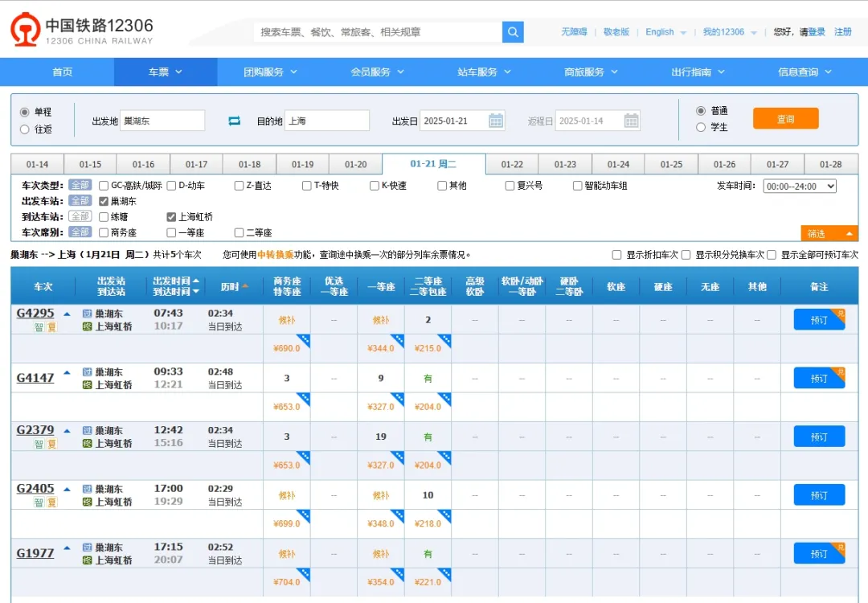Screen dimensions: 868x603
Task: Collapse the orange 筛选 filter panel
Action: point(829,234)
